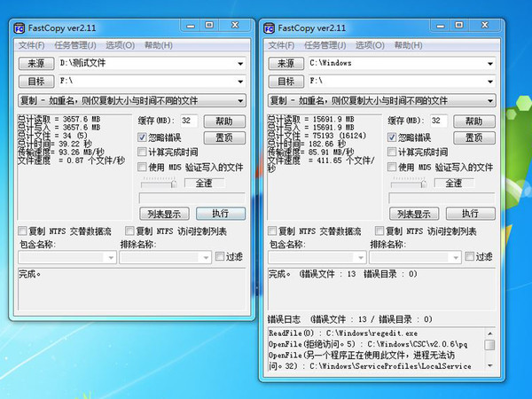This screenshot has height=399, width=532.
Task: Click speed slider in left window
Action: (159, 184)
